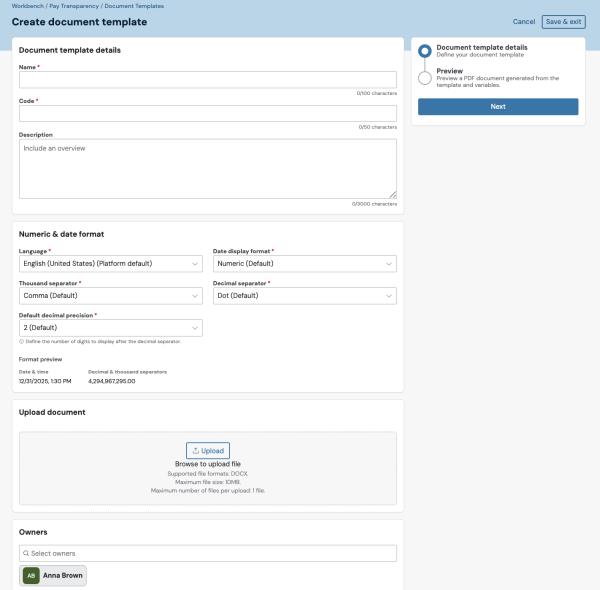Viewport: 600px width, 590px height.
Task: Click the 'Upload document' heading
Action: click(x=52, y=412)
